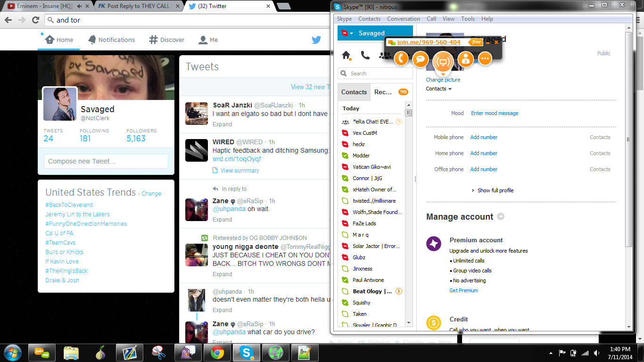Open Notepad++ from the taskbar

click(x=305, y=353)
